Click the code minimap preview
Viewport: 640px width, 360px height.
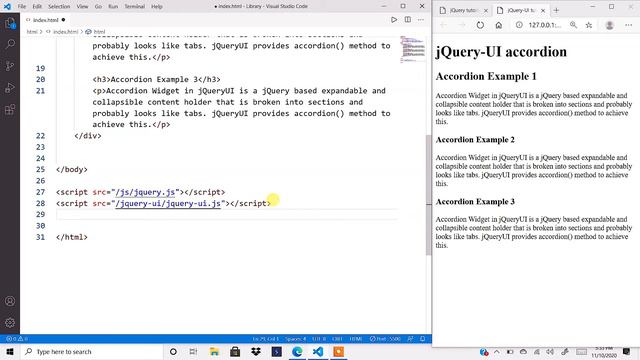[x=412, y=49]
